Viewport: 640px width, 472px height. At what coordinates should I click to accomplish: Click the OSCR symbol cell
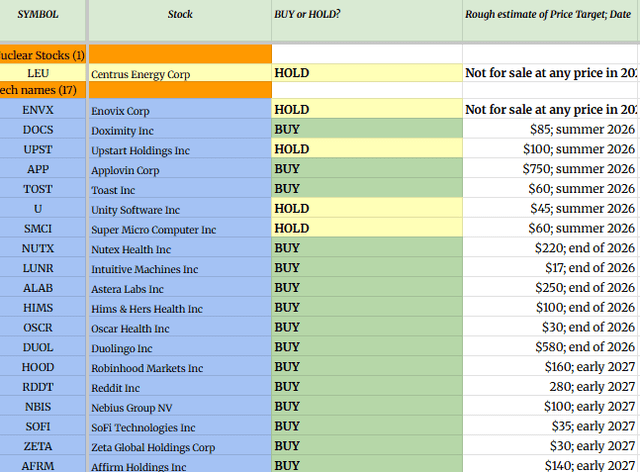click(42, 327)
